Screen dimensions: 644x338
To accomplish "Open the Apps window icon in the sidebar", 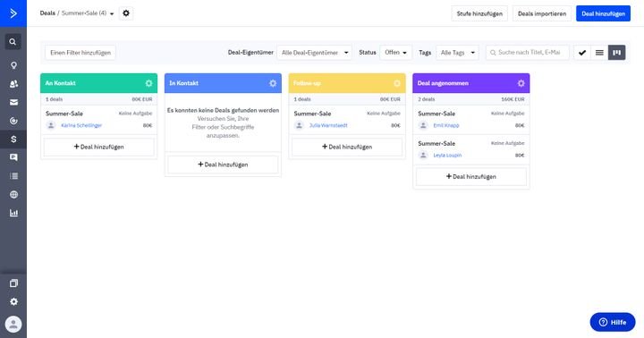I will tap(13, 283).
